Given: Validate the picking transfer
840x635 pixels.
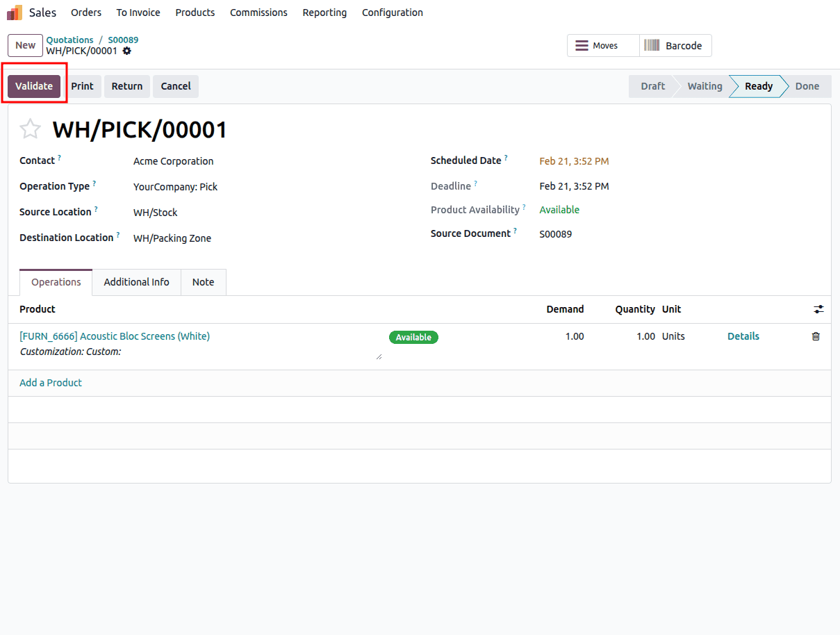Looking at the screenshot, I should [34, 86].
